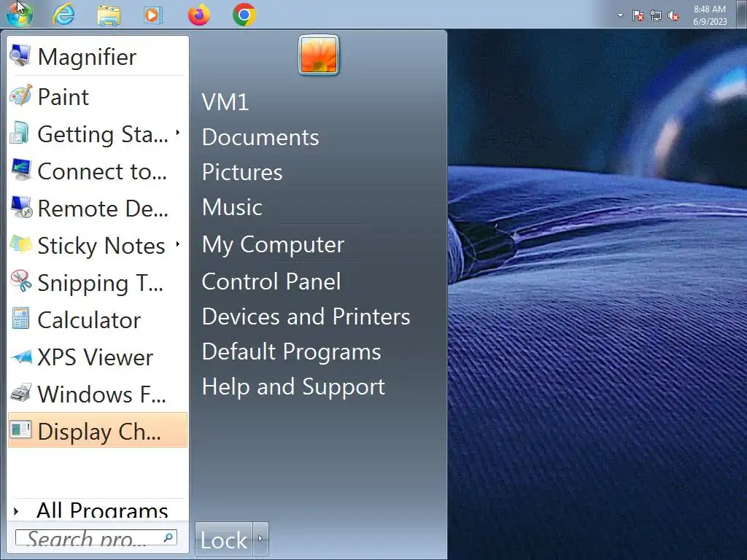Open My Computer
747x560 pixels.
coord(273,245)
